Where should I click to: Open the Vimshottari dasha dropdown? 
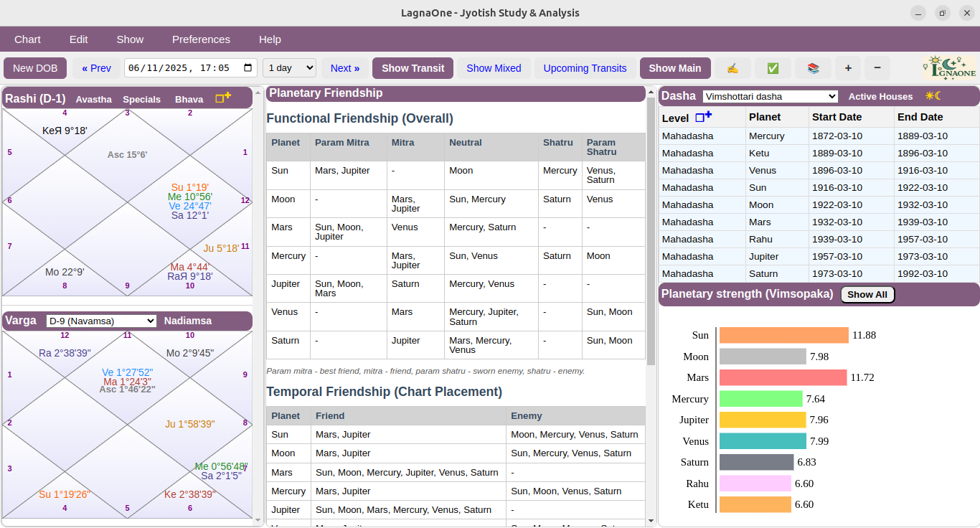point(769,95)
